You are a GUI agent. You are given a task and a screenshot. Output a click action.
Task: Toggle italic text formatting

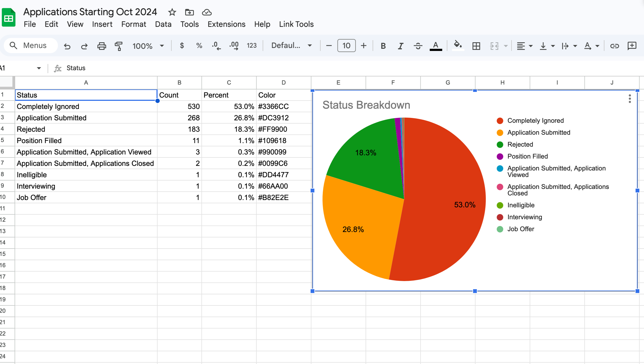401,46
